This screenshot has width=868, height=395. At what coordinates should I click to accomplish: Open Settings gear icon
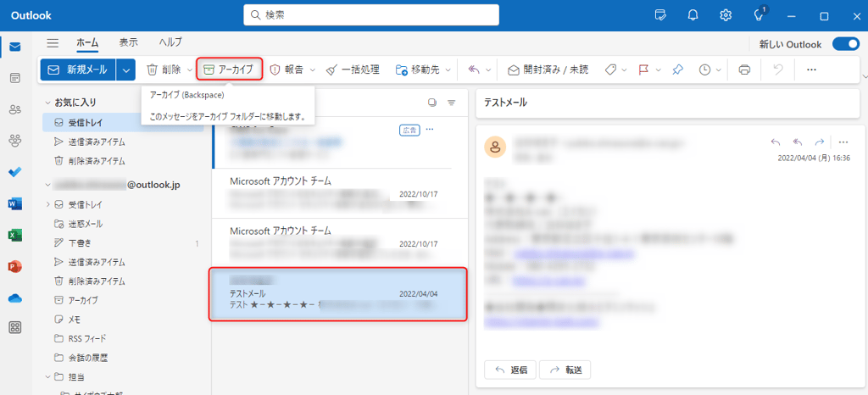726,15
